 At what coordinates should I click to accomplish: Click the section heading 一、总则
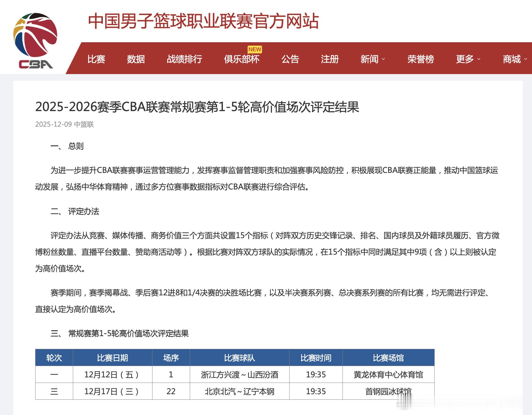[x=67, y=146]
